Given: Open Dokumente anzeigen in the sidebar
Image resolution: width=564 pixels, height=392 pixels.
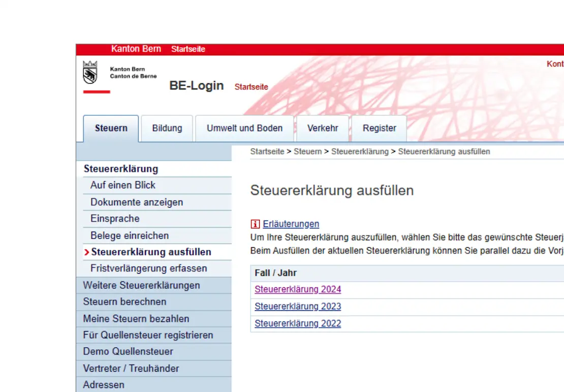Looking at the screenshot, I should coord(137,202).
